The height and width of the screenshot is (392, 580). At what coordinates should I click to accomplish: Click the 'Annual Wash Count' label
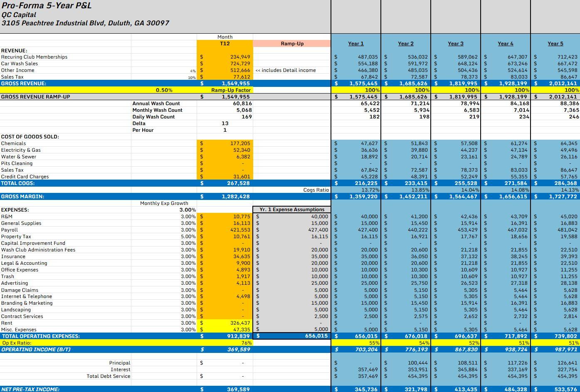point(156,104)
